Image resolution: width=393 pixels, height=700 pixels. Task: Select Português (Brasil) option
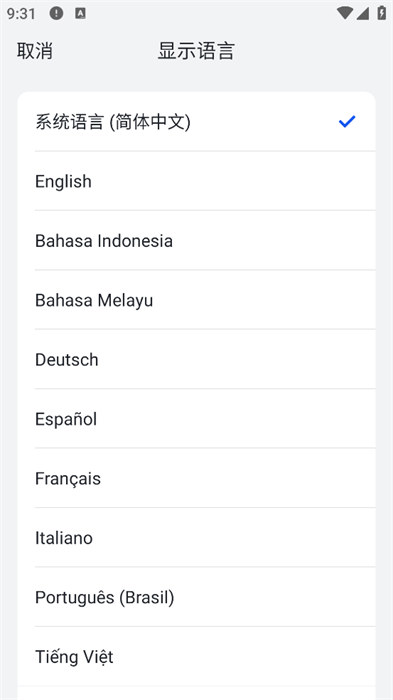[196, 596]
